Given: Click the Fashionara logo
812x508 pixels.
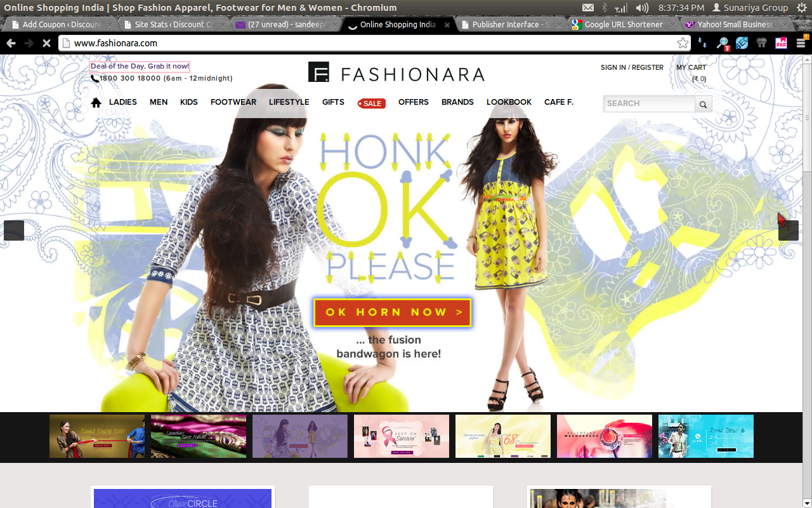Looking at the screenshot, I should [x=396, y=73].
